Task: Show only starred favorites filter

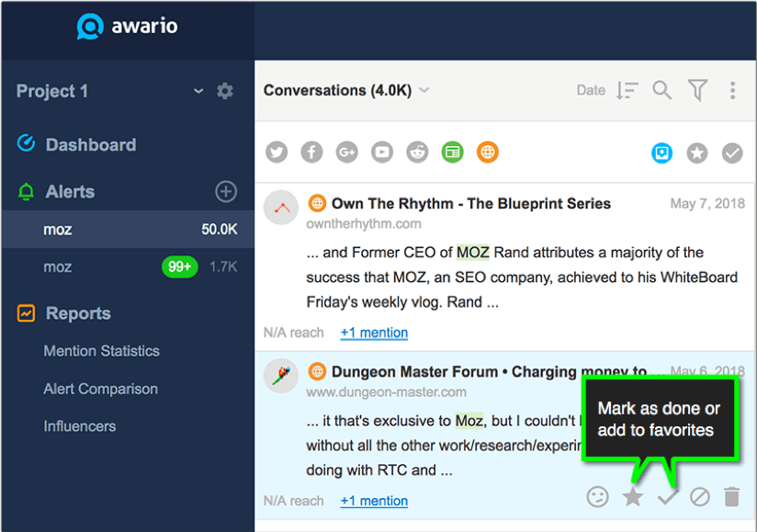Action: point(697,153)
